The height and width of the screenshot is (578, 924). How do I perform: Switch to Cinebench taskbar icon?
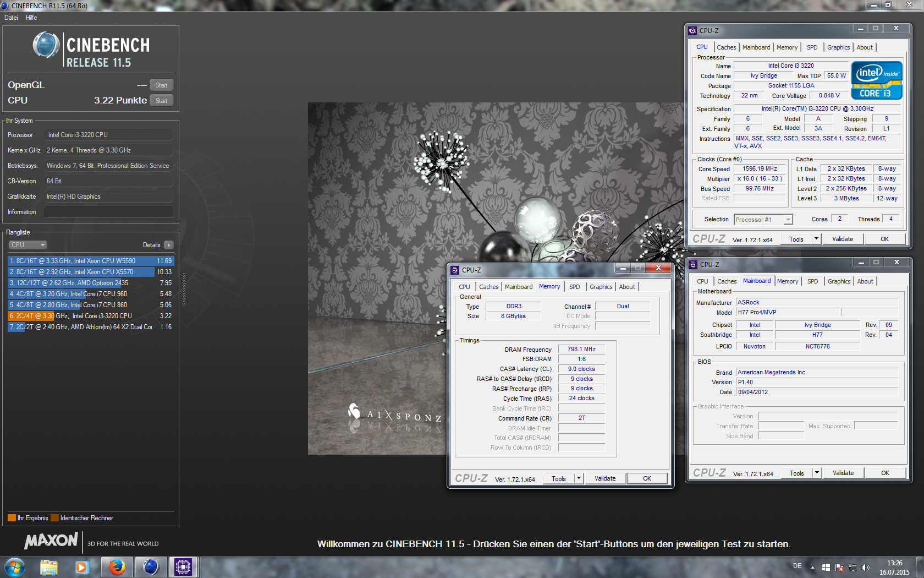[x=150, y=567]
